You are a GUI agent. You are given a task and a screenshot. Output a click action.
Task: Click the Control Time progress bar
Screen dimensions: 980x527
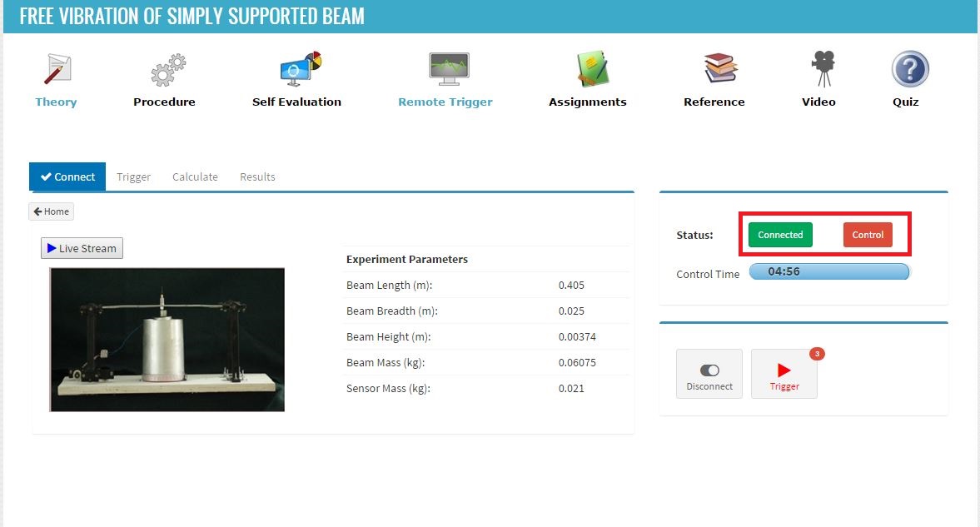pyautogui.click(x=829, y=271)
